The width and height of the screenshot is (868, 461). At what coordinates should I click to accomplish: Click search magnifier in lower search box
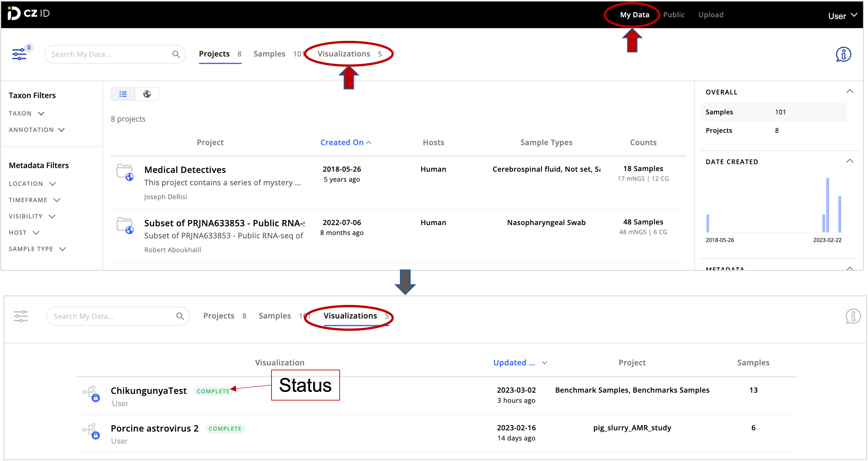(x=180, y=316)
